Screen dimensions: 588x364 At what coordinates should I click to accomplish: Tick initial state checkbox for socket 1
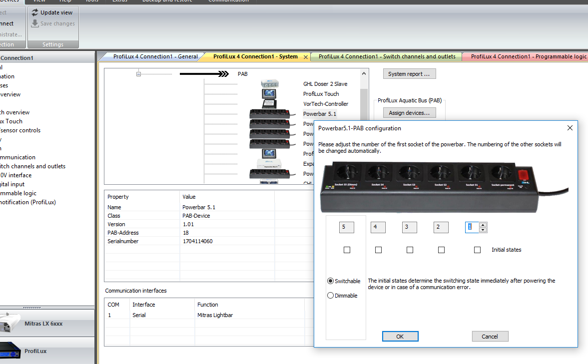tap(478, 250)
